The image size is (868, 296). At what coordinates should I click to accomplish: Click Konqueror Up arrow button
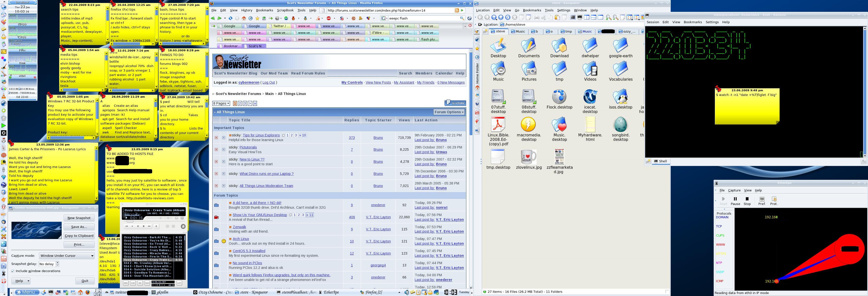tap(494, 17)
